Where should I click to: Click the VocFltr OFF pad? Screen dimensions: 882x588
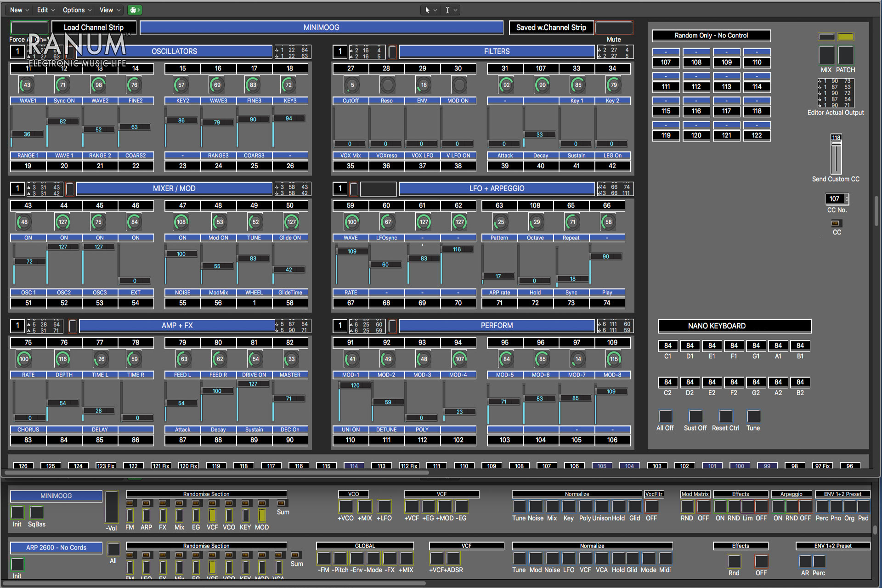point(651,507)
